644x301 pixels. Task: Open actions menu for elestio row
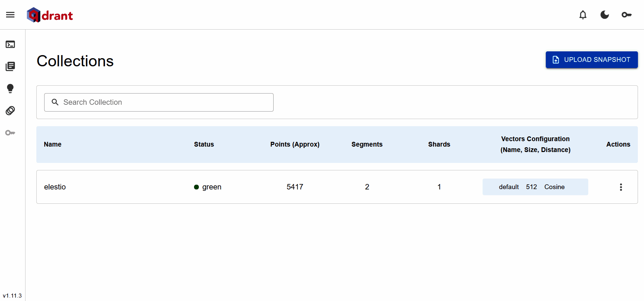621,187
